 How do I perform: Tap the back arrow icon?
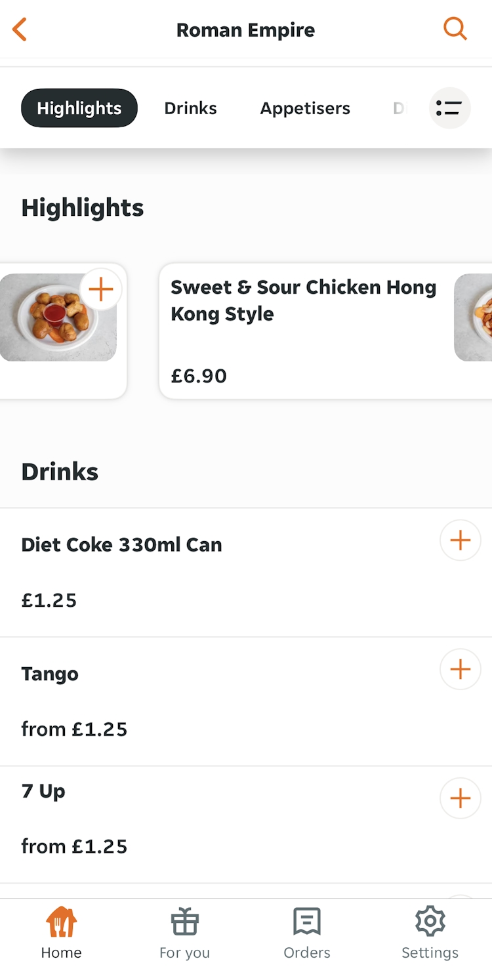coord(20,30)
